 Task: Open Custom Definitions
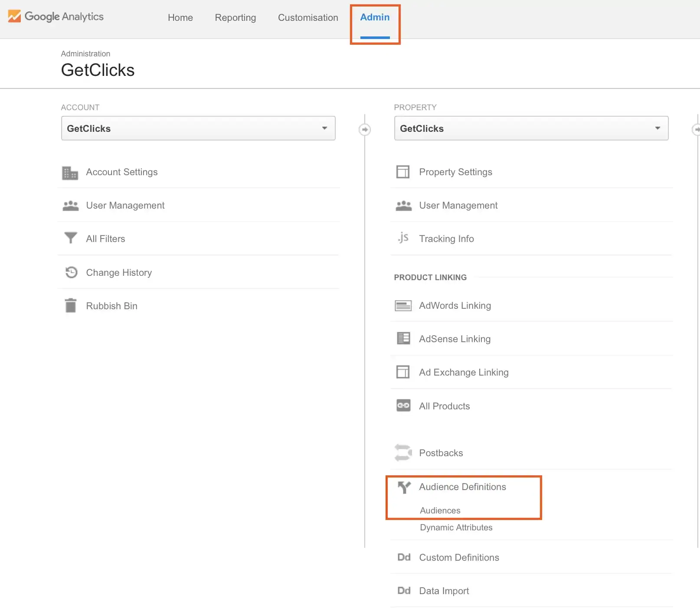pos(459,557)
